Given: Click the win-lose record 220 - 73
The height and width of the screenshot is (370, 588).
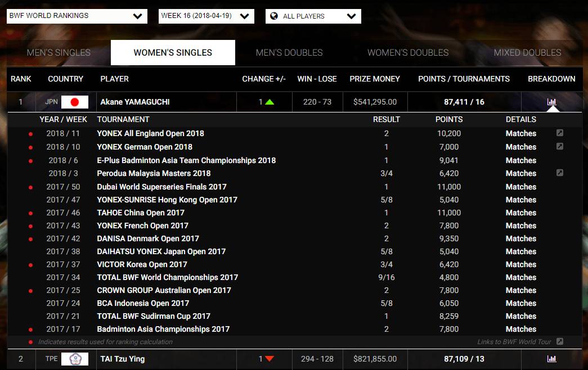Looking at the screenshot, I should pos(317,102).
